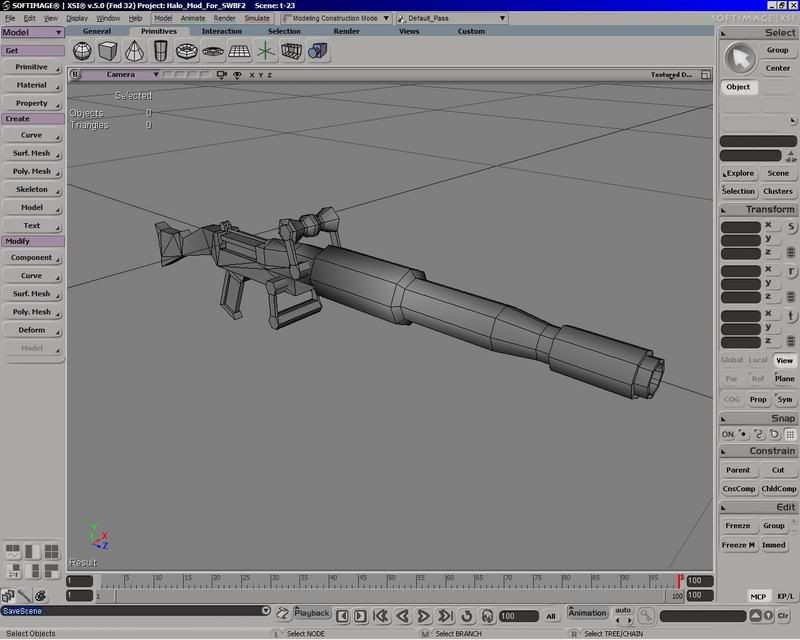The height and width of the screenshot is (640, 800).
Task: Go to the first frame
Action: pos(381,616)
